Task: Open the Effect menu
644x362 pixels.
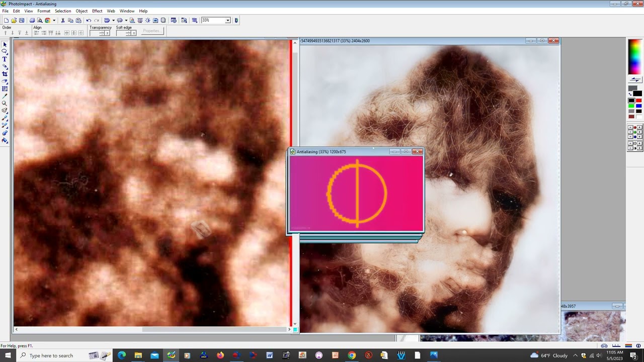Action: [97, 11]
